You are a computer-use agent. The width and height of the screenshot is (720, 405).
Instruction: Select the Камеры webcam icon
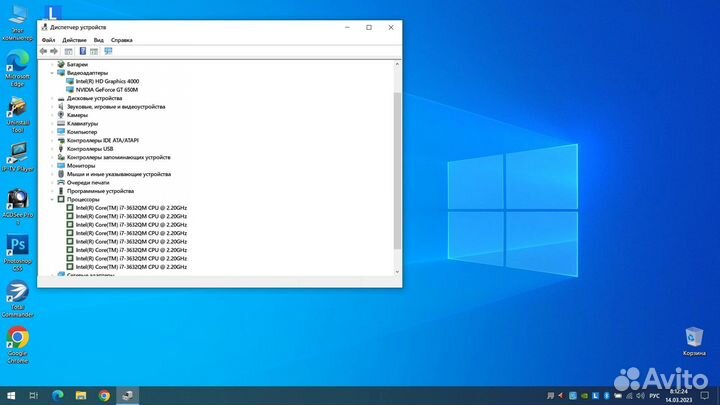[x=61, y=115]
